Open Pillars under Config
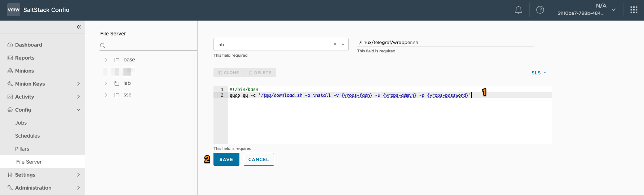 click(x=22, y=149)
